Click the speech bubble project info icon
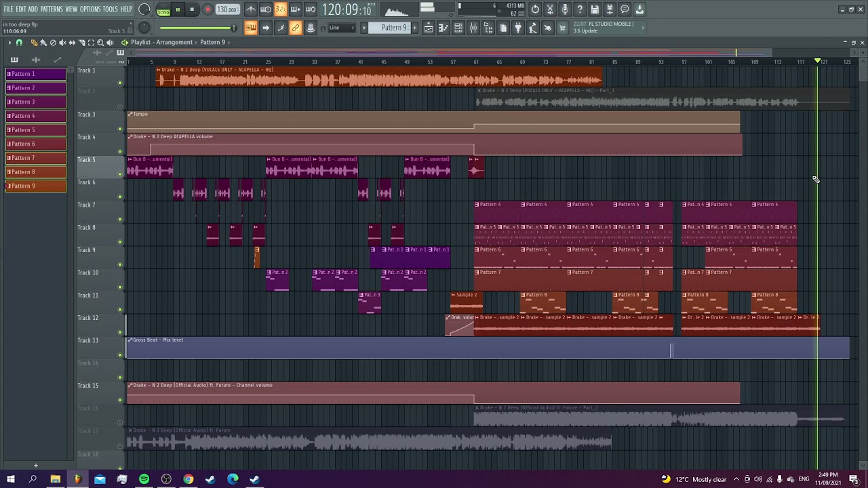 625,9
